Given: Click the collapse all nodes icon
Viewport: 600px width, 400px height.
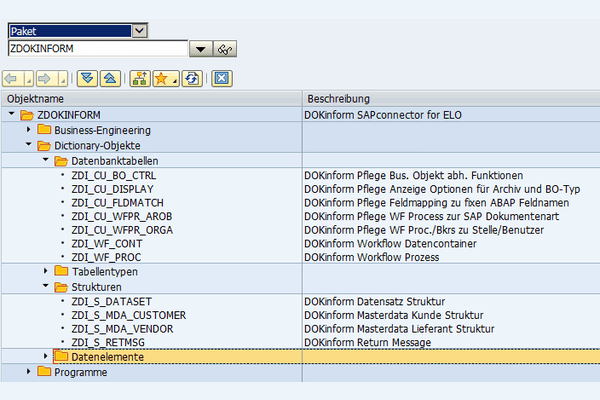Looking at the screenshot, I should pyautogui.click(x=109, y=78).
